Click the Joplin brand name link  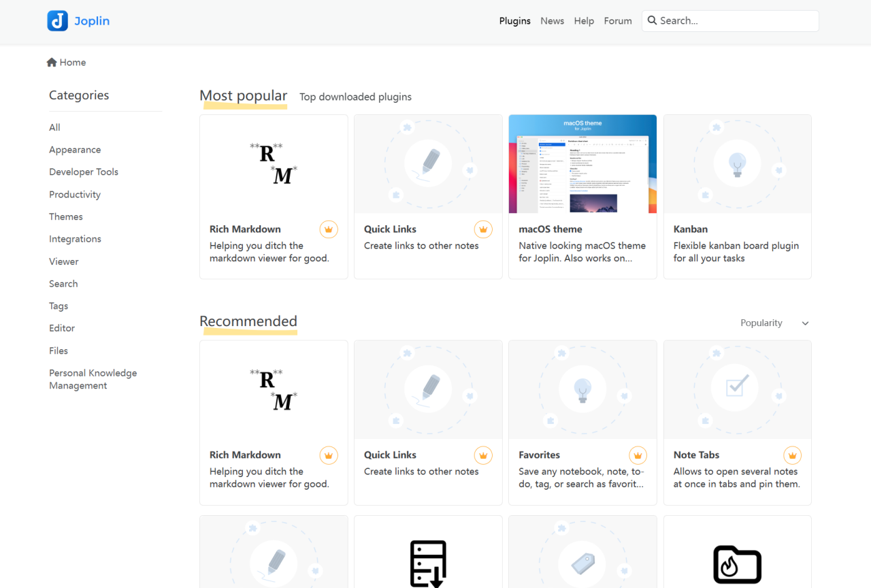[92, 21]
